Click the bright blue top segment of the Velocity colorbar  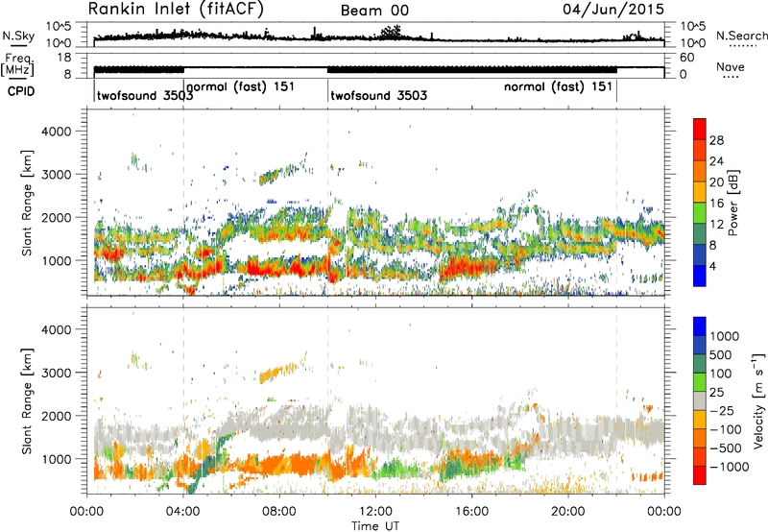[x=700, y=326]
